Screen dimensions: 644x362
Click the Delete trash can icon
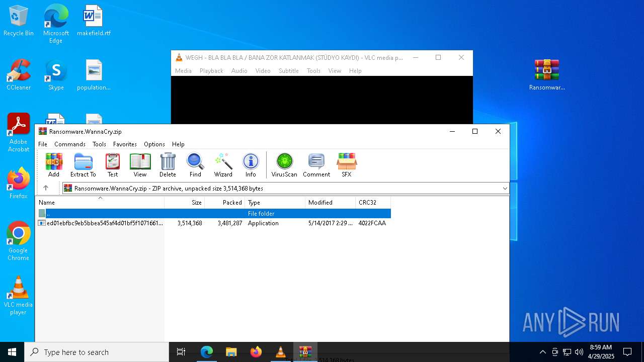[168, 165]
